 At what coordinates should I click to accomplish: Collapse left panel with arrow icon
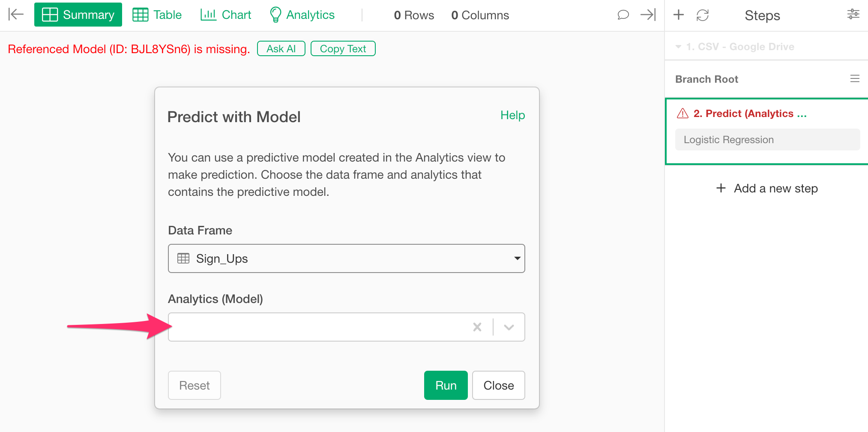pos(16,15)
